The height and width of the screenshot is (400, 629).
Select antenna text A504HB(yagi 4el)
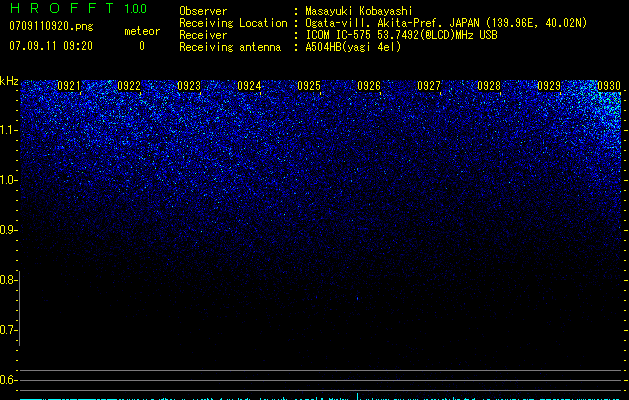click(353, 47)
